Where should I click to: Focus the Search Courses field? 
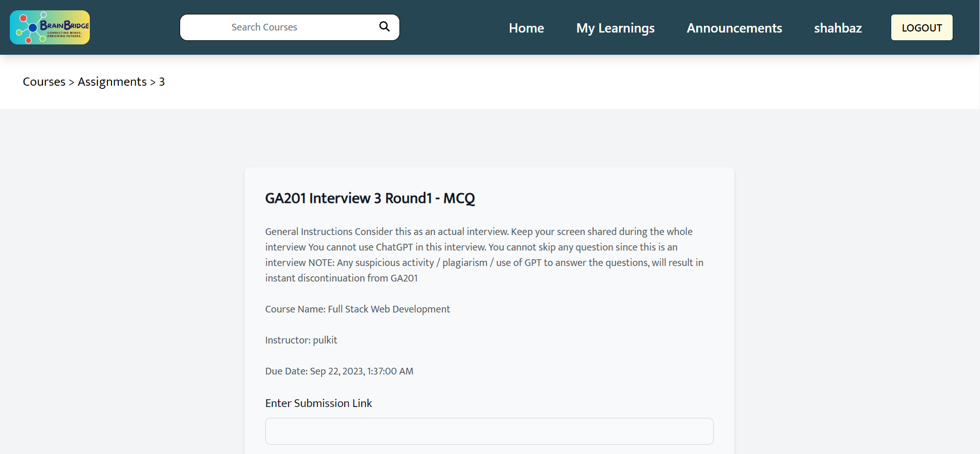tap(279, 27)
